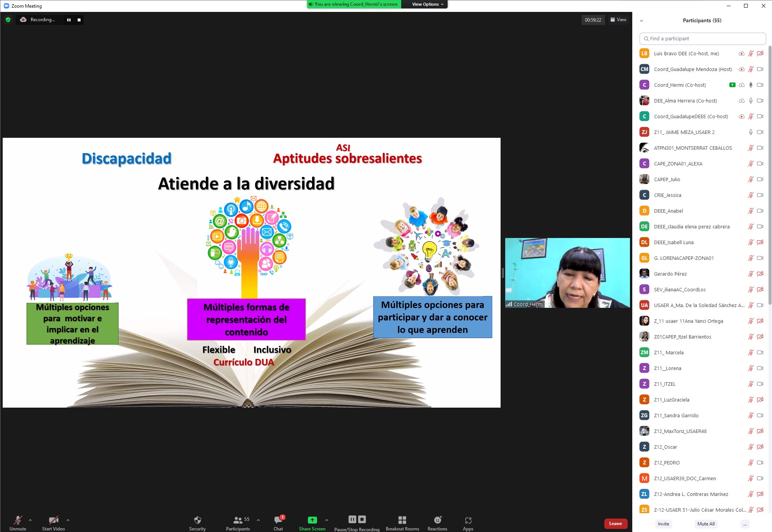
Task: Click inside Find a participant search field
Action: tap(702, 39)
